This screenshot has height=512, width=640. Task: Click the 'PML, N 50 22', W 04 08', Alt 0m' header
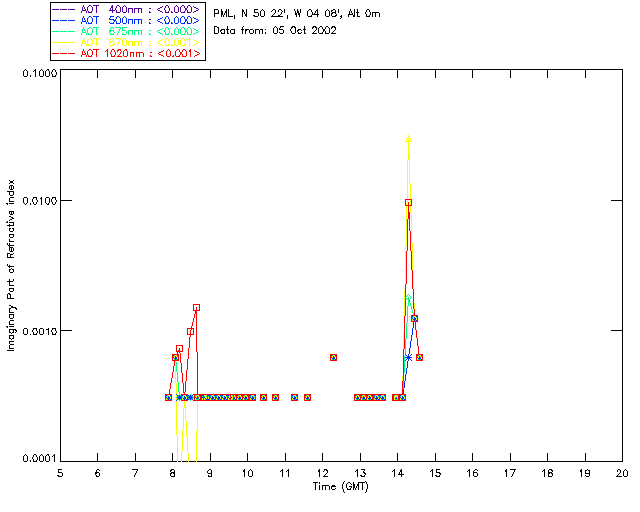[x=297, y=14]
